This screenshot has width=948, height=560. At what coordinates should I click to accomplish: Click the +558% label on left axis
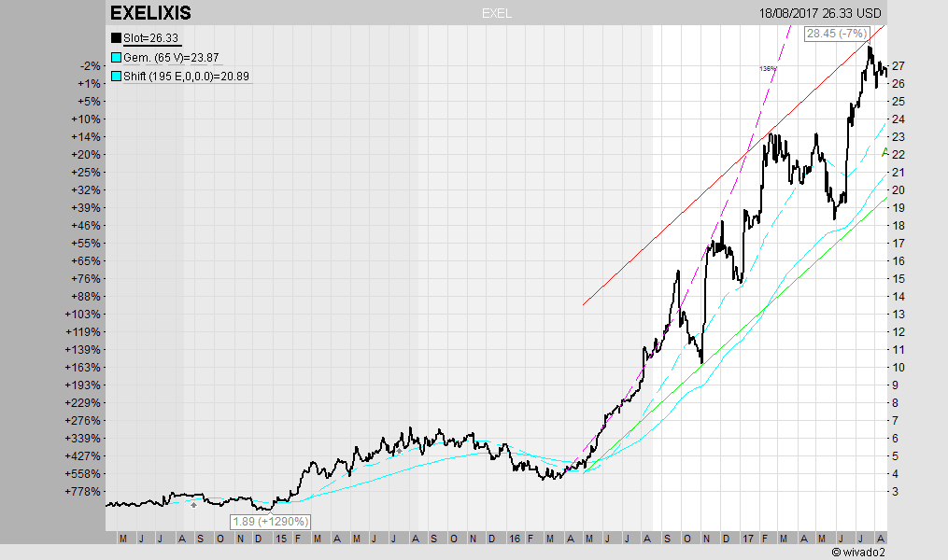(x=83, y=474)
